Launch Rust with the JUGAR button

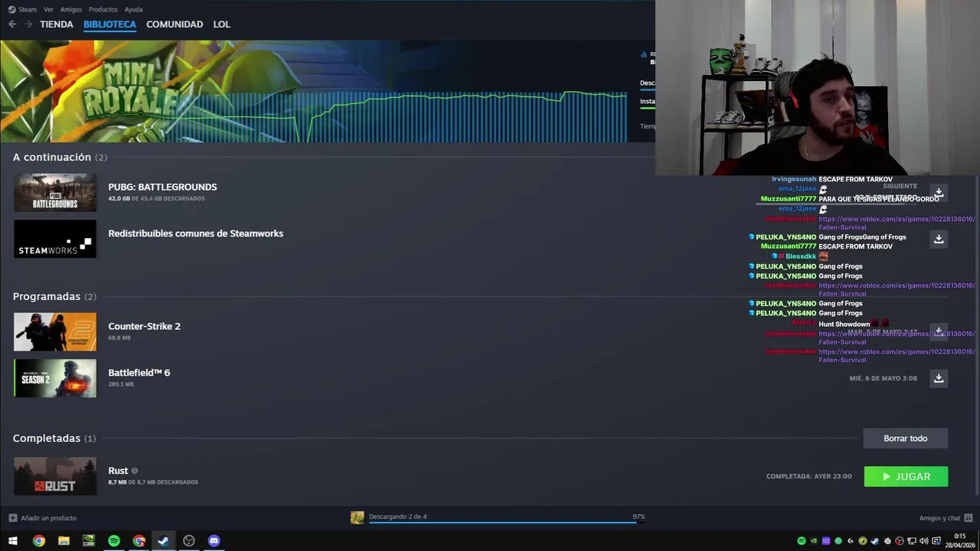[906, 477]
